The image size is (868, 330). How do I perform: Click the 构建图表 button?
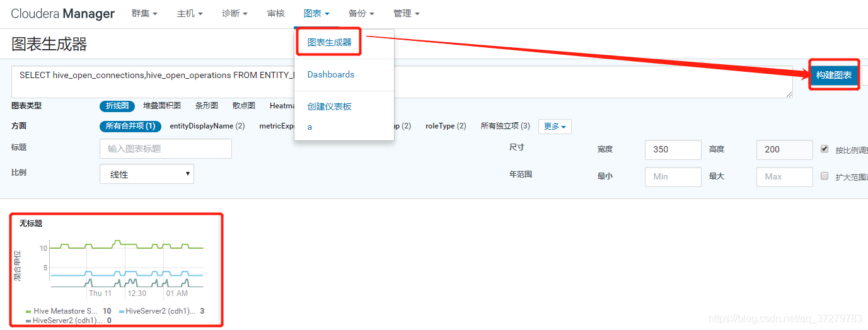(834, 75)
